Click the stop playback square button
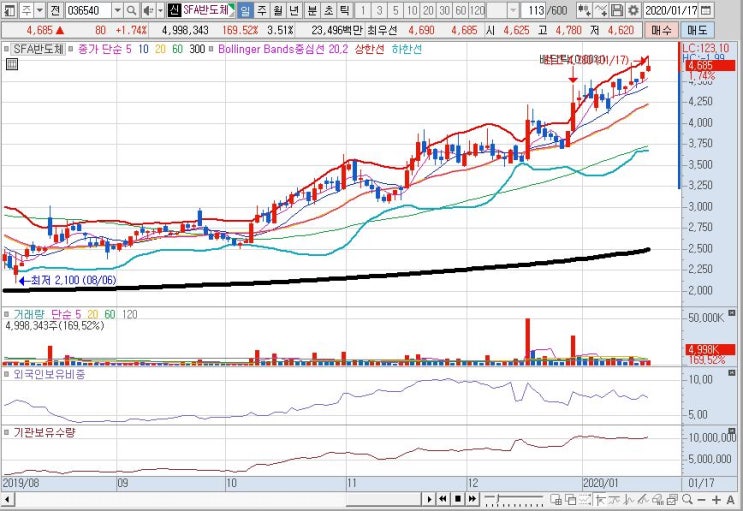743x511 pixels. click(458, 499)
